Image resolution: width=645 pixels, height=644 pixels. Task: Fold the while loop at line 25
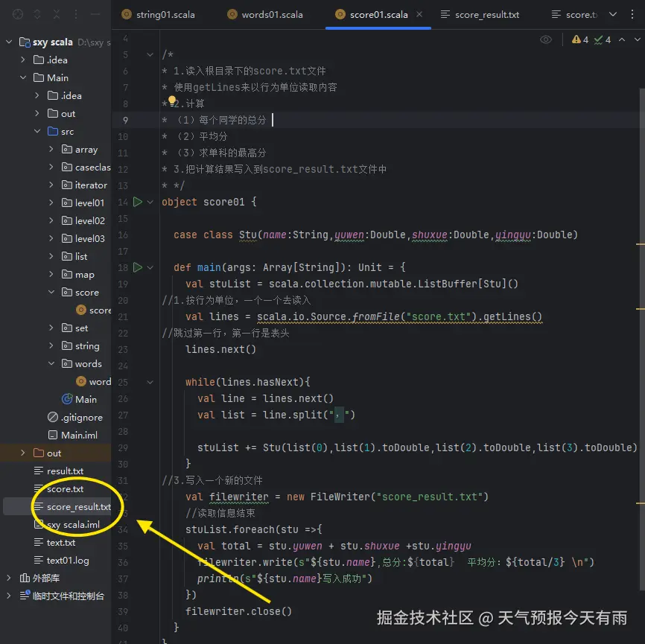tap(150, 382)
